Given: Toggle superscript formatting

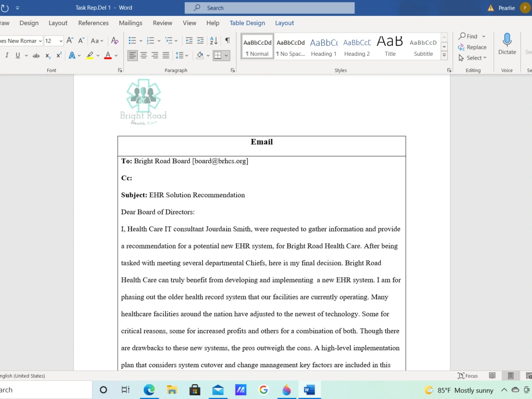Looking at the screenshot, I should pos(59,55).
